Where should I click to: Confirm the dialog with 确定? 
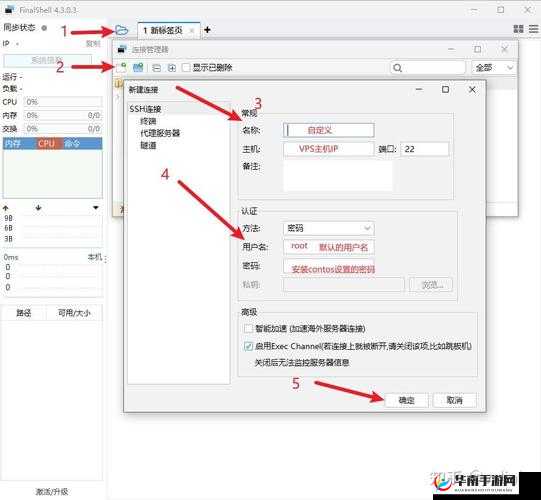click(x=406, y=400)
